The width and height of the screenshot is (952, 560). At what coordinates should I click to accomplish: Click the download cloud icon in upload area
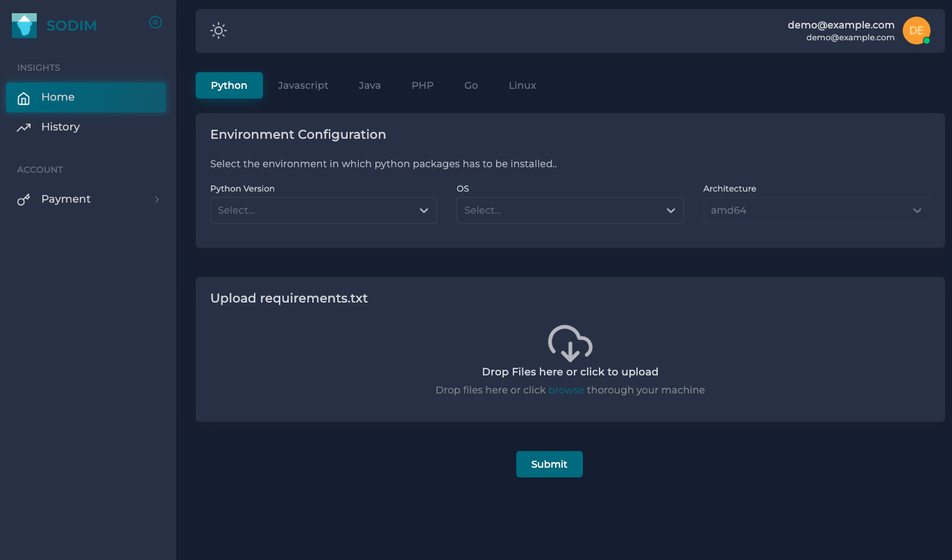pos(570,343)
